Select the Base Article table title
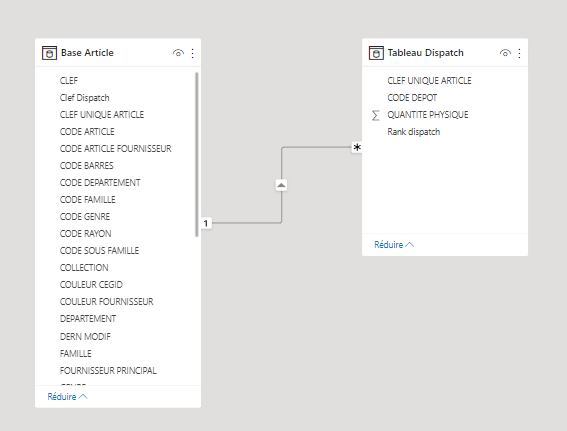Screen dimensions: 567x431 tap(87, 53)
